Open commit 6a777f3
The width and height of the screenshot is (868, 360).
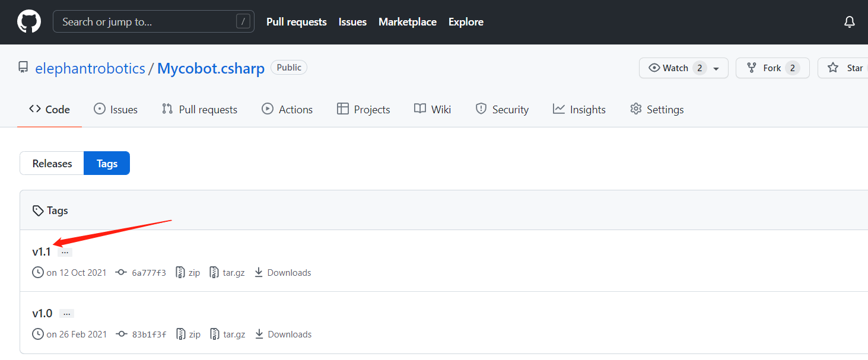148,273
